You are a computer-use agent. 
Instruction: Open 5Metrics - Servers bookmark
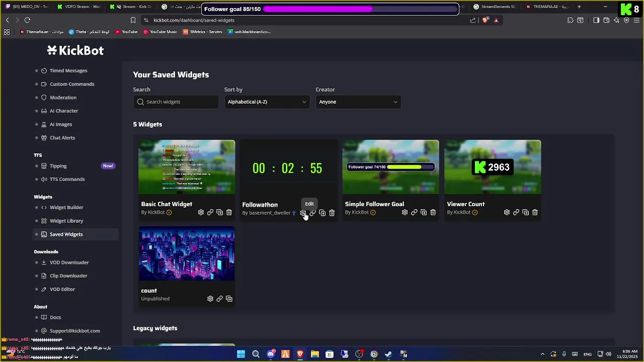point(202,32)
